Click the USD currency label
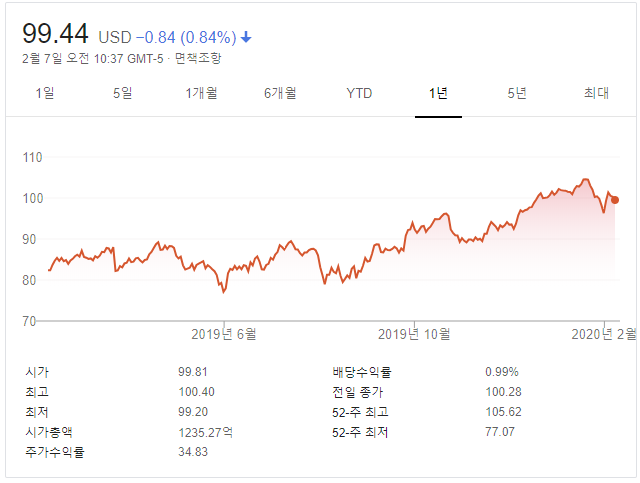Viewport: 640px width, 483px height. pos(115,38)
